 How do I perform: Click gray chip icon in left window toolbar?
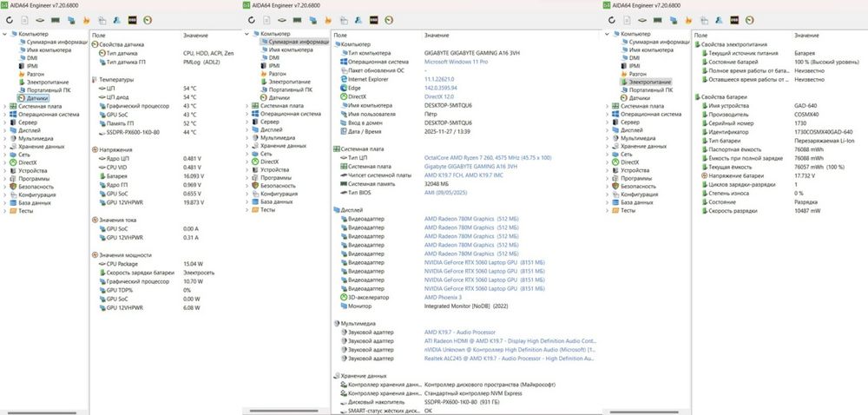click(40, 20)
